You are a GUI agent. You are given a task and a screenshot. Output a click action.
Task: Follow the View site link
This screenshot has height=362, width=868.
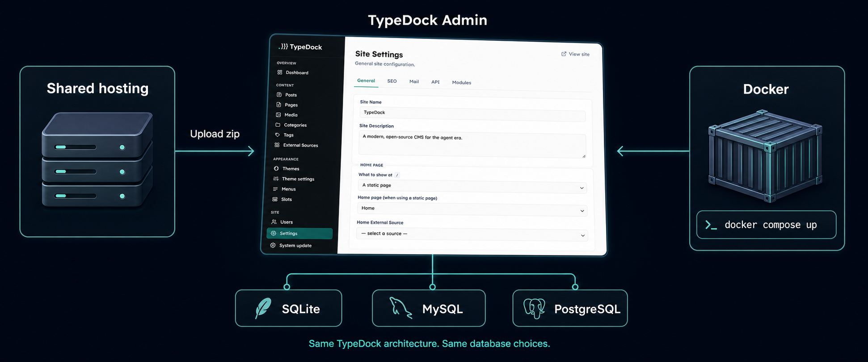point(576,54)
